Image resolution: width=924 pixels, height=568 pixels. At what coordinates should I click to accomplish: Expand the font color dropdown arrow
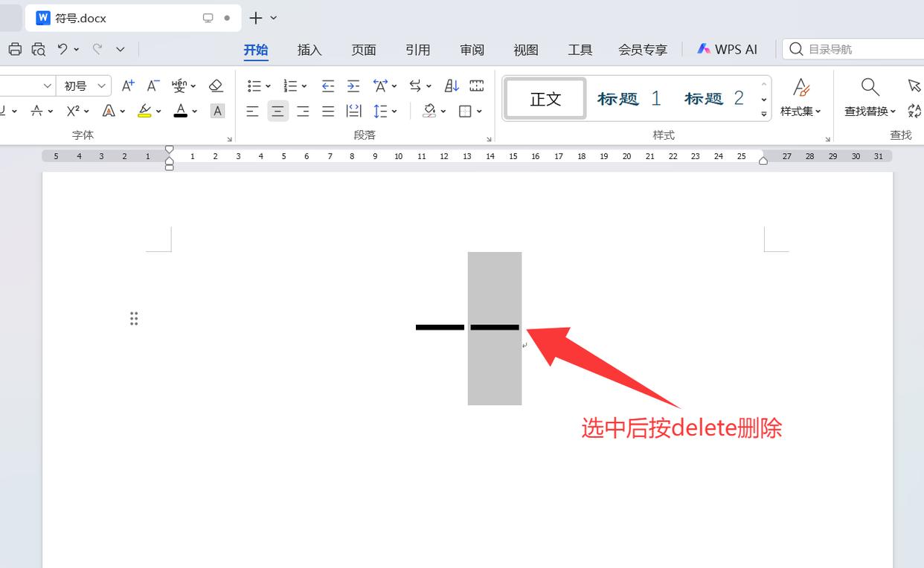[194, 112]
